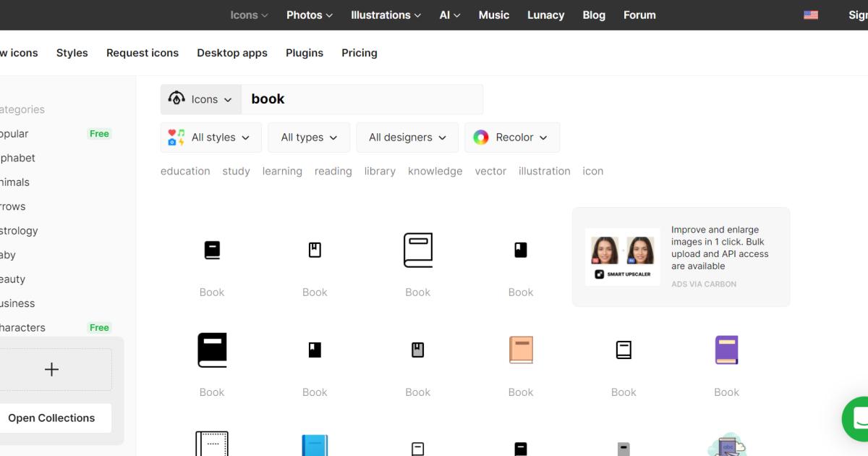Click the knowledge tag
This screenshot has height=456, width=868.
[435, 172]
